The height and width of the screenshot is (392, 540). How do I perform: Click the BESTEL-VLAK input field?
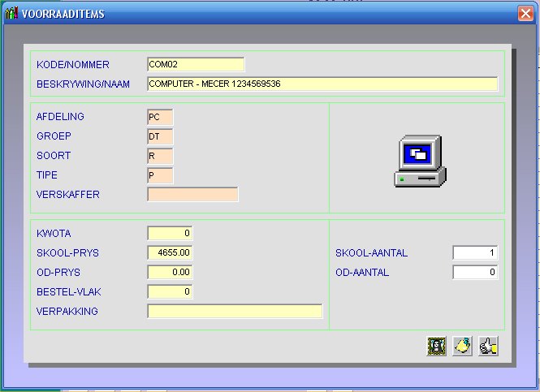click(x=170, y=292)
